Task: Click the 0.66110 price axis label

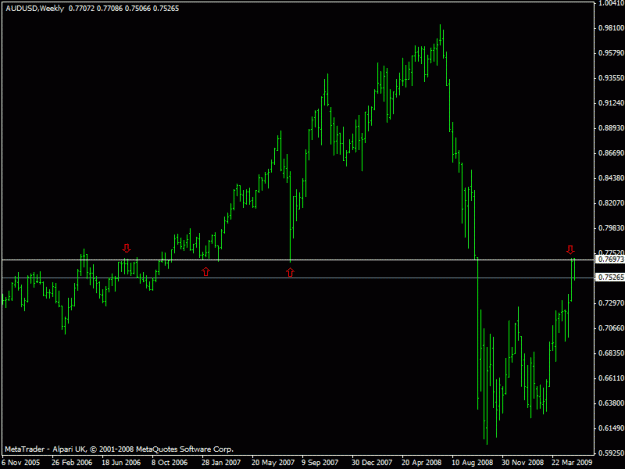Action: click(x=611, y=378)
